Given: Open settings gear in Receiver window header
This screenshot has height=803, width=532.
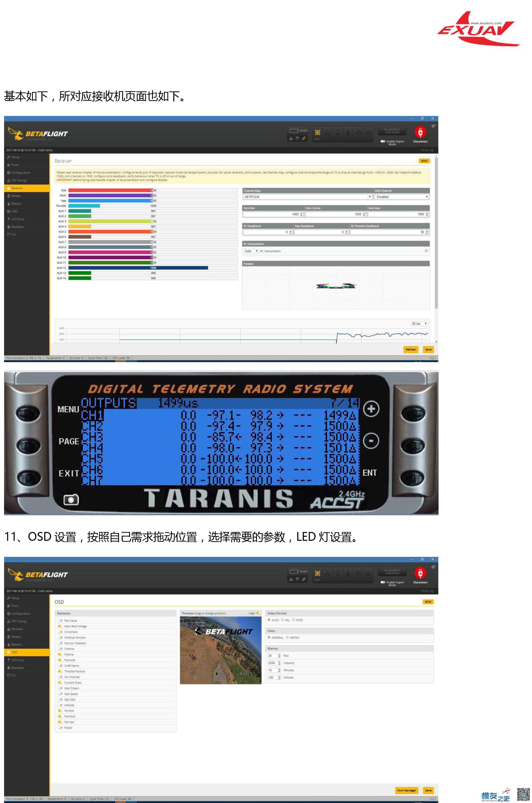Looking at the screenshot, I should pyautogui.click(x=433, y=126).
